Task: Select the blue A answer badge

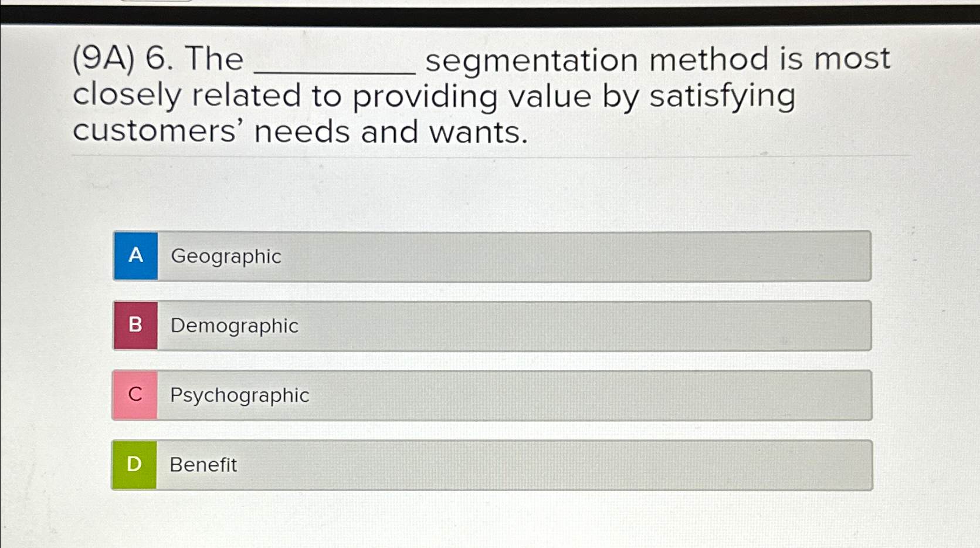Action: 135,256
